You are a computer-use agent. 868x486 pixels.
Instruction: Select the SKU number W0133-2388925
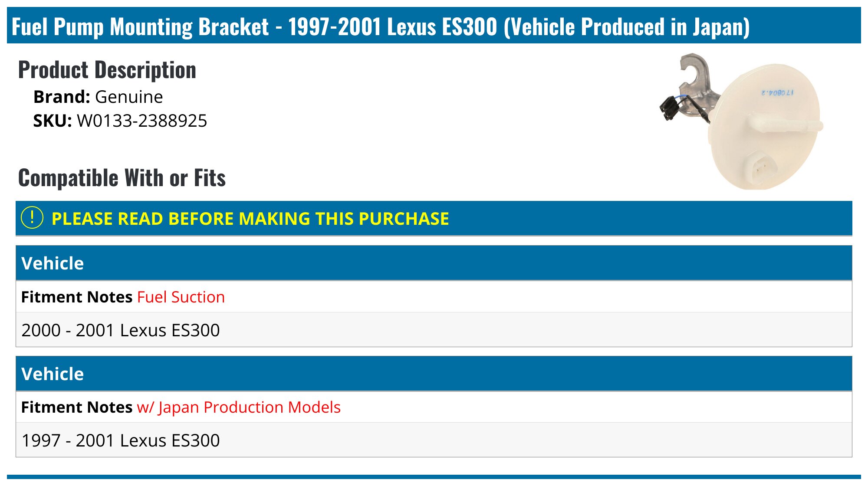click(x=142, y=121)
